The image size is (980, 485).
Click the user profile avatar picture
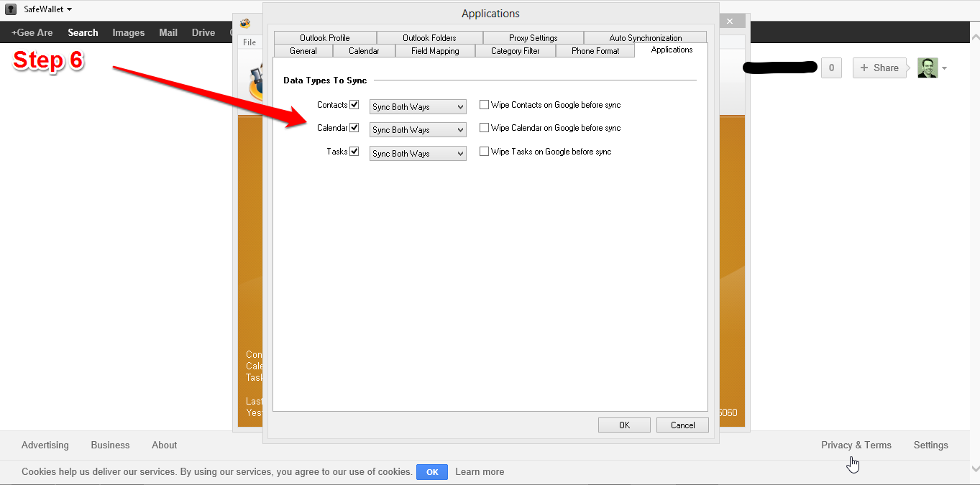click(928, 68)
